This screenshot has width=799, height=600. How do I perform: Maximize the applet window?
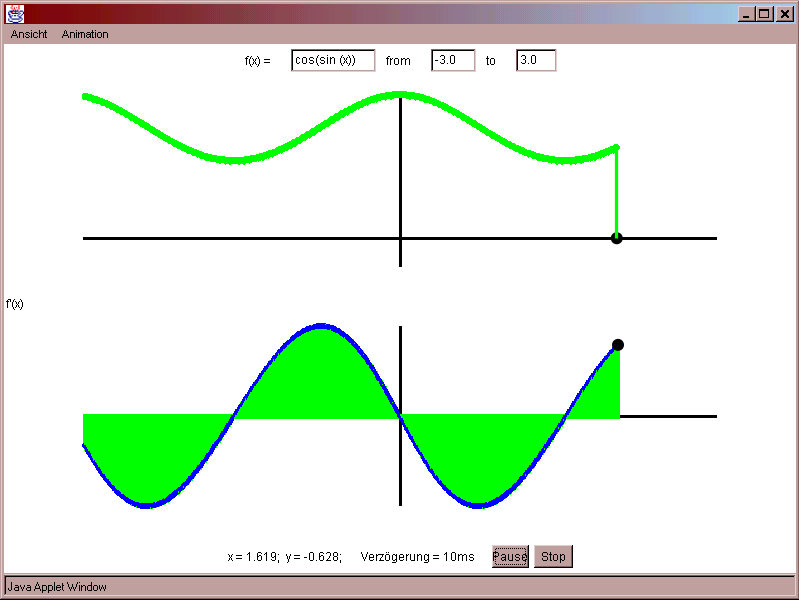point(765,14)
